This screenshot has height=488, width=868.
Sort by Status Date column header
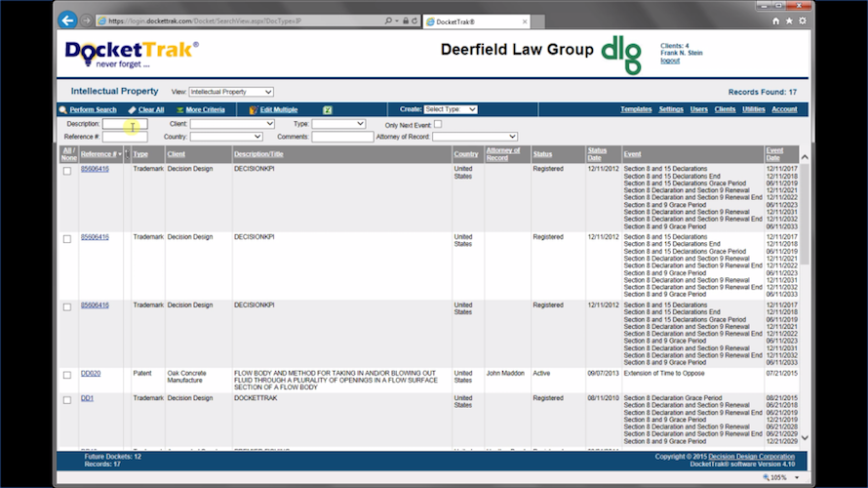click(597, 154)
